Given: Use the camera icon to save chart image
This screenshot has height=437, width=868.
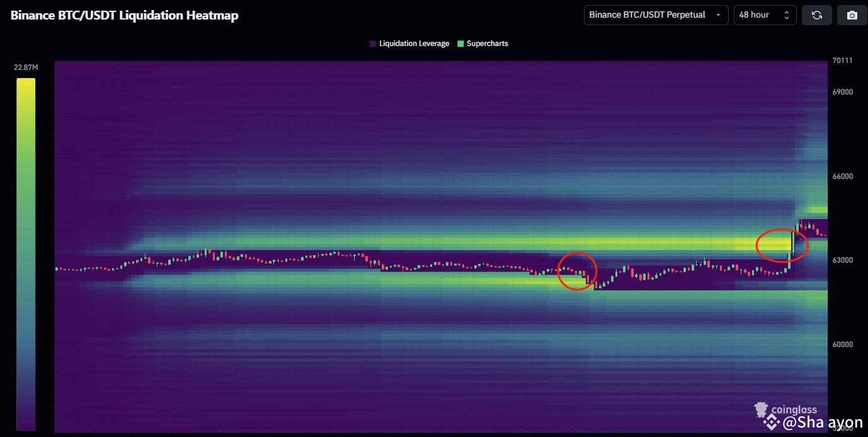Looking at the screenshot, I should (x=852, y=14).
